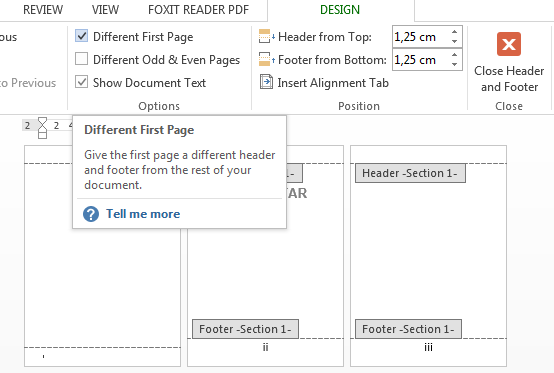Click Insert Alignment Tab label

333,83
